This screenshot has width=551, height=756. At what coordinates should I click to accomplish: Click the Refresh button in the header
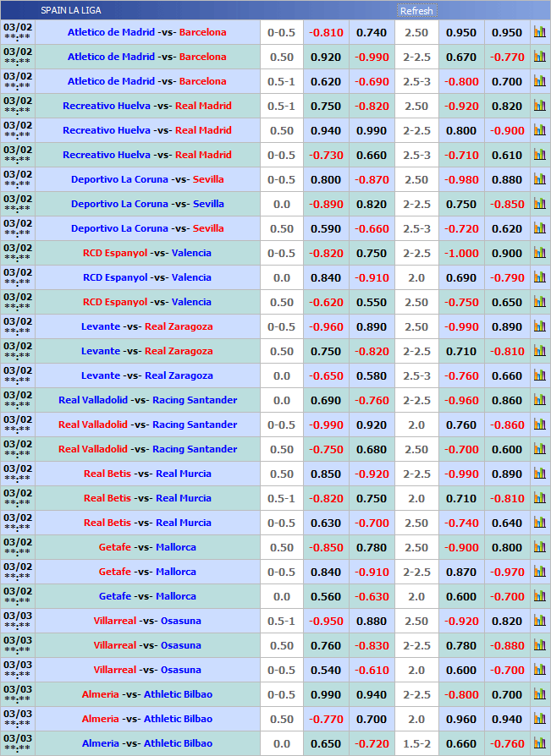416,11
